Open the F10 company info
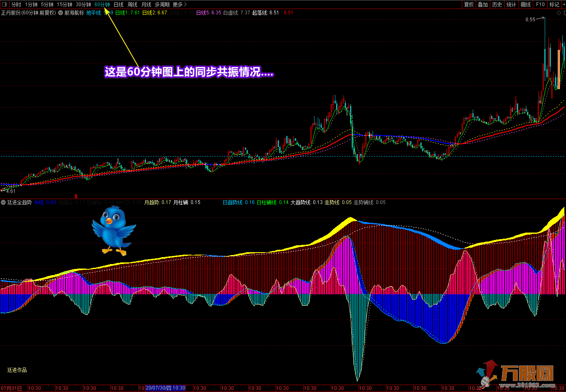The width and height of the screenshot is (566, 392). pos(540,4)
